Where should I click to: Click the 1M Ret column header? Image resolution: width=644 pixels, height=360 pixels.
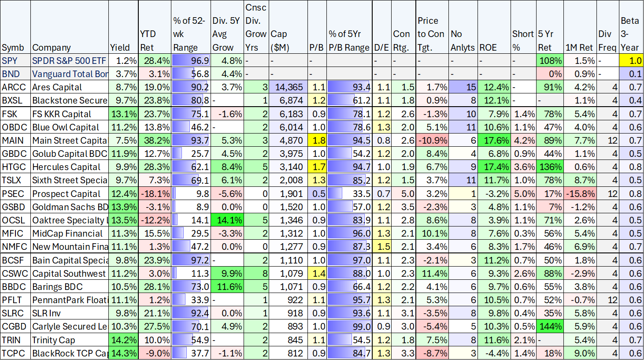[580, 27]
